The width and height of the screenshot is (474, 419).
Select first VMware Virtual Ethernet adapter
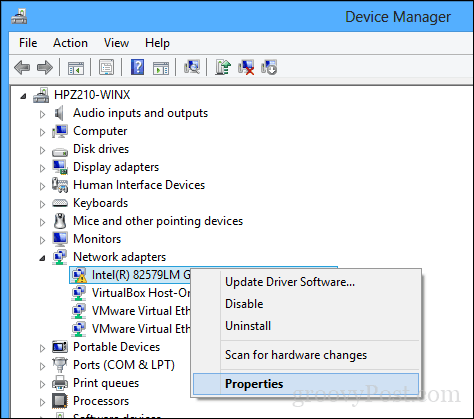click(x=141, y=311)
